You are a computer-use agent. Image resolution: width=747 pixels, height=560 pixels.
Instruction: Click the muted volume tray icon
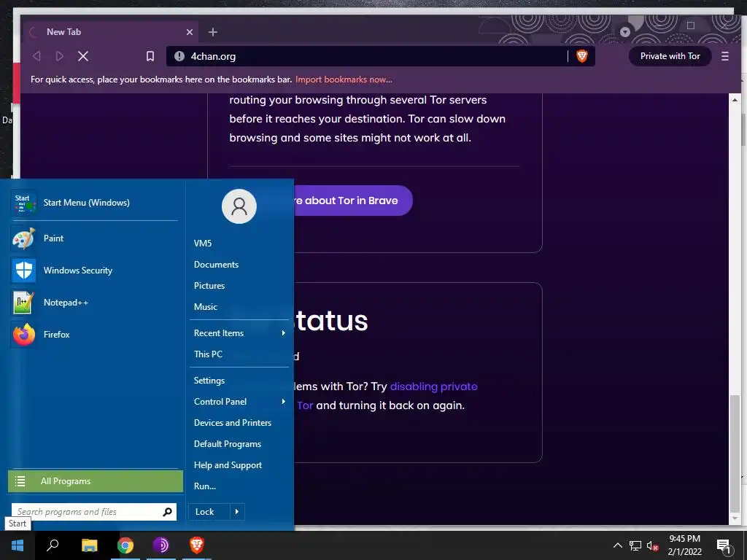coord(652,545)
